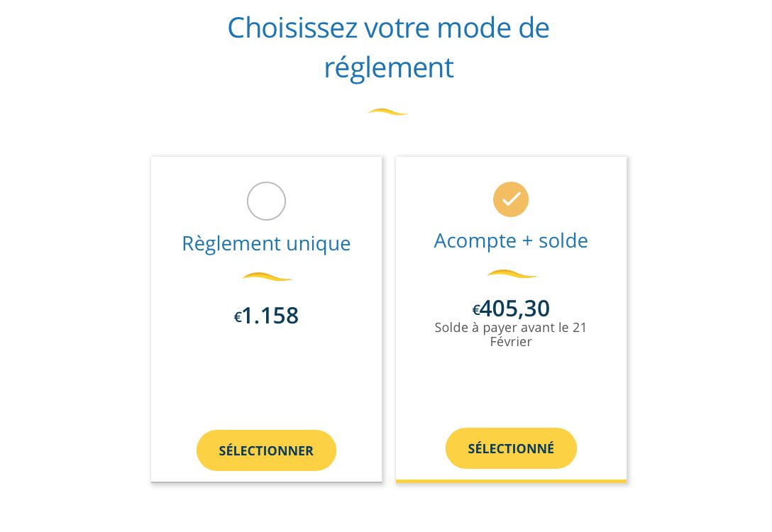
Task: Click the word 'réglement' in the heading
Action: (388, 68)
